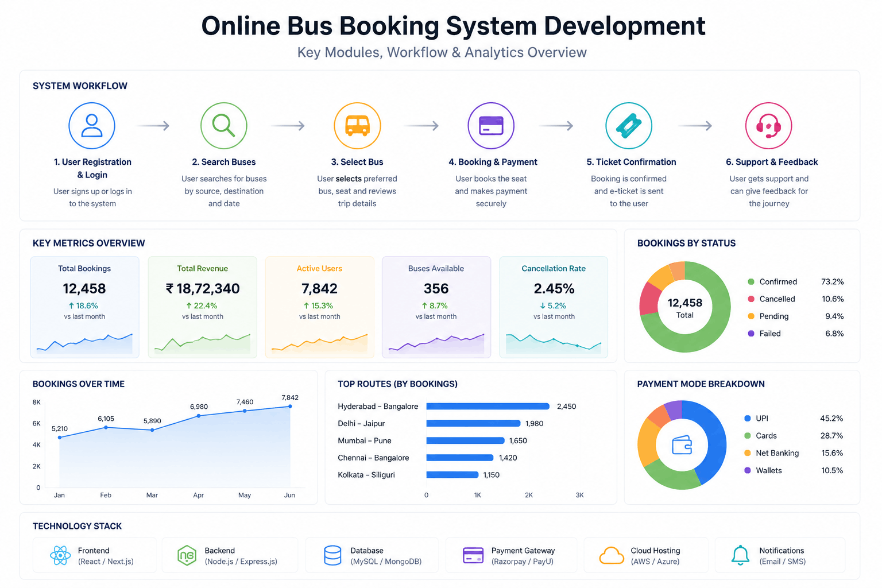The image size is (882, 588).
Task: Click the green Confirmed legend dot
Action: [x=751, y=281]
